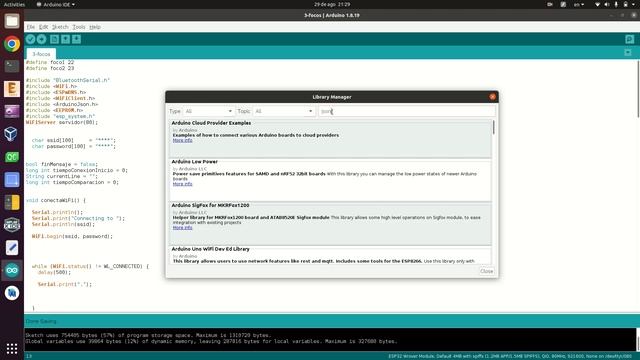Open the Sketch menu
This screenshot has width=640, height=360.
coord(60,27)
